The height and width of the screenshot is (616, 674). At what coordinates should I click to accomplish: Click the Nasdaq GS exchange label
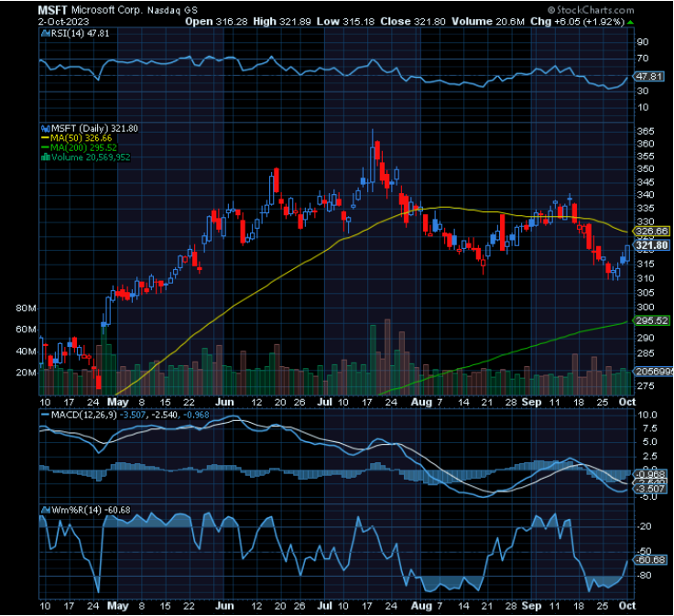coord(172,11)
